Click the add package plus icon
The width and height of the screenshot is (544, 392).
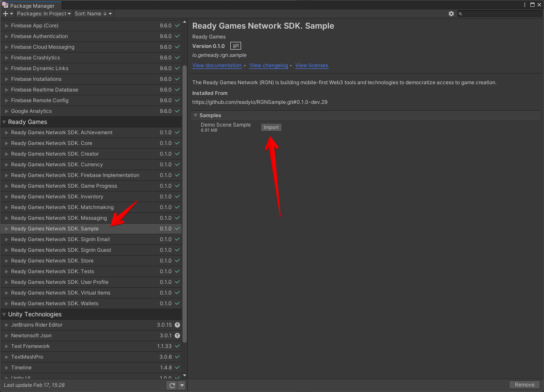(x=6, y=14)
